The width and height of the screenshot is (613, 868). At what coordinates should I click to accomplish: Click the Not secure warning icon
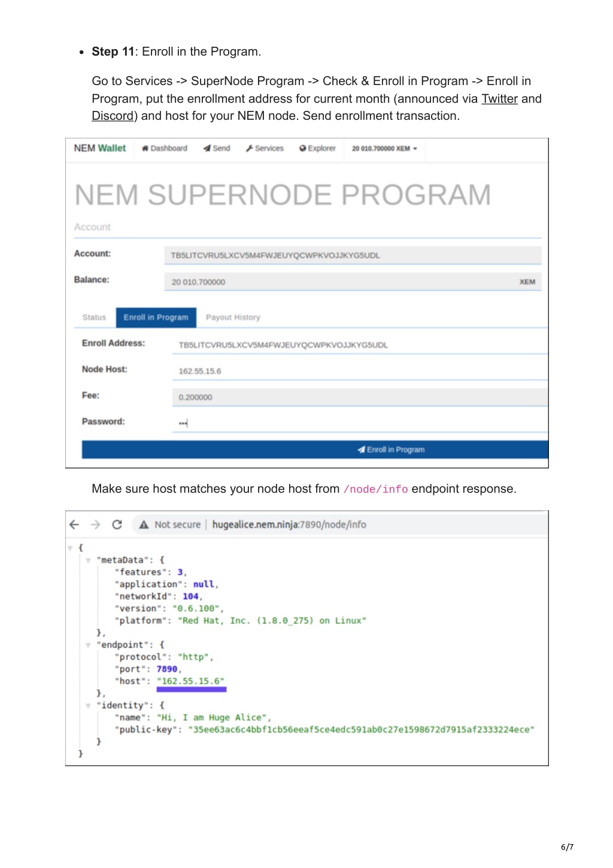[144, 525]
